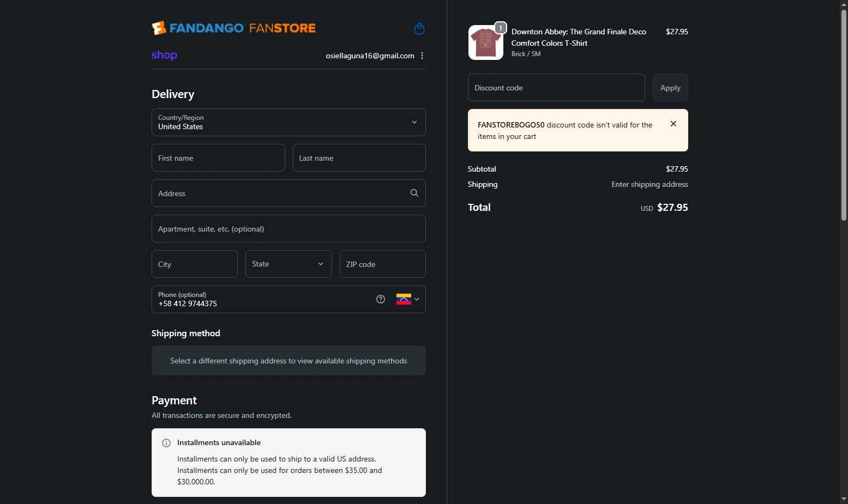The image size is (848, 504).
Task: Click the Delivery section heading
Action: pos(173,94)
